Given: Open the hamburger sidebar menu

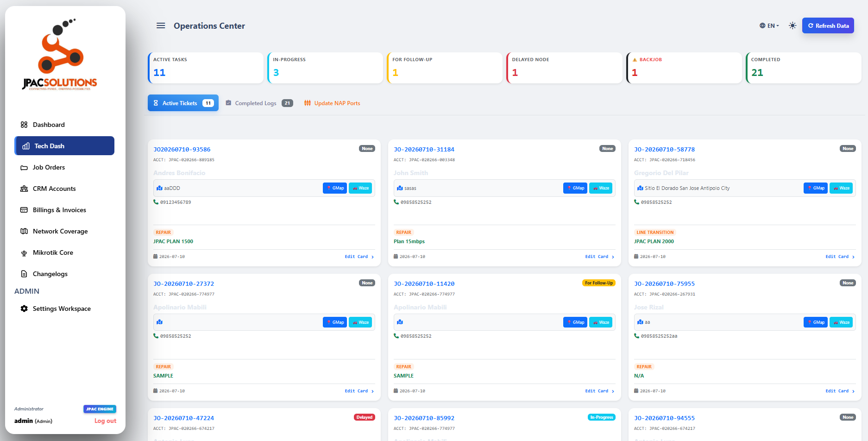Looking at the screenshot, I should click(x=161, y=25).
